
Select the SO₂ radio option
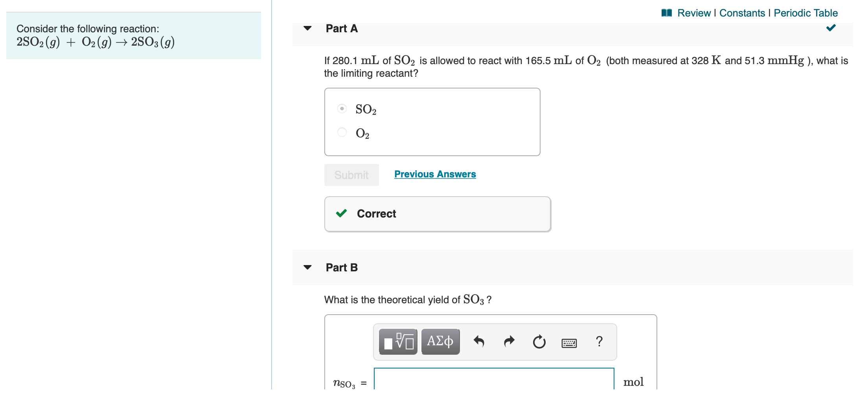pyautogui.click(x=342, y=108)
